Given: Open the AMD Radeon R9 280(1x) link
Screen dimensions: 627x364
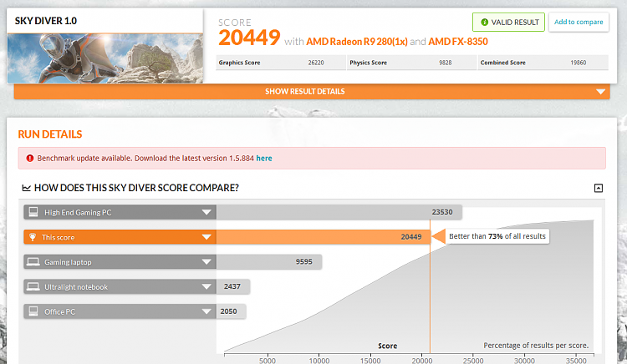Looking at the screenshot, I should [x=357, y=42].
